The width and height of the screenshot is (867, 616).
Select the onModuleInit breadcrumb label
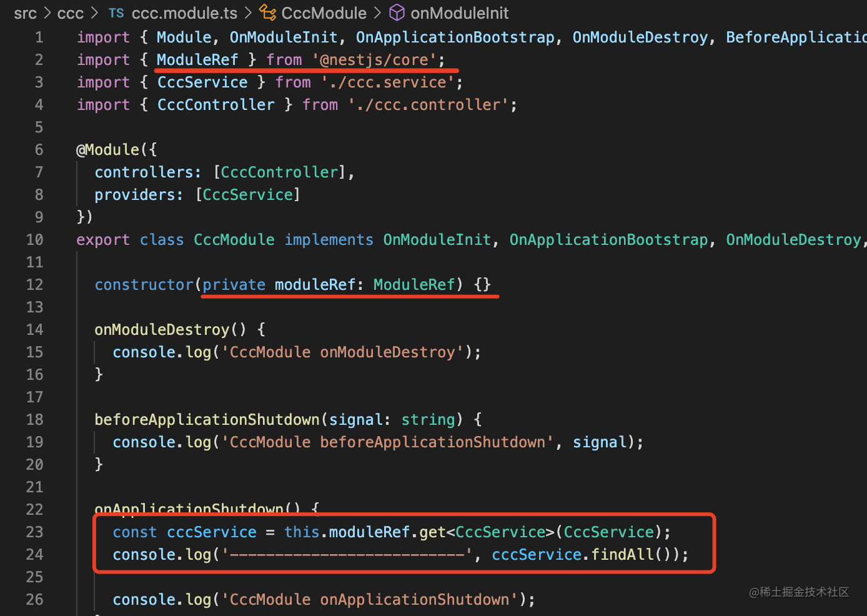459,13
